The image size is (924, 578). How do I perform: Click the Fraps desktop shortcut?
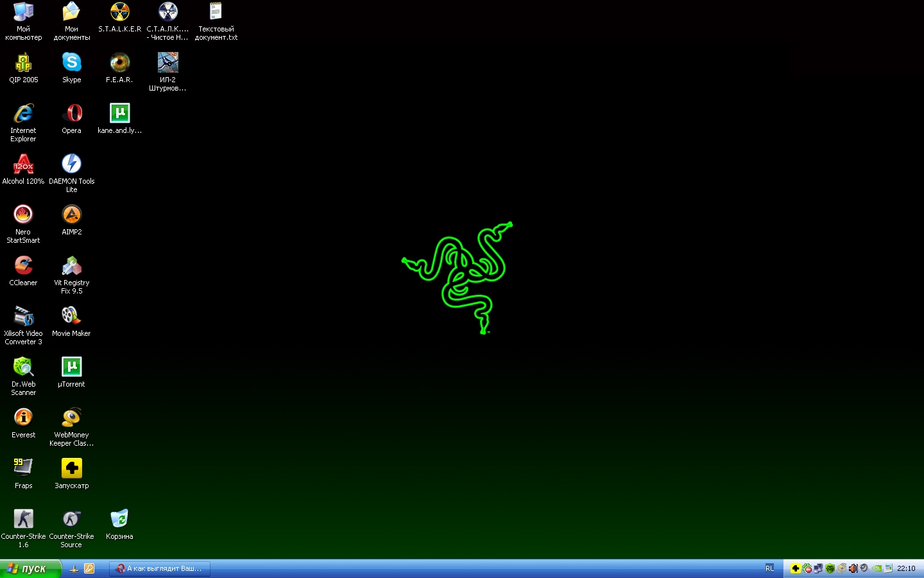(x=23, y=469)
